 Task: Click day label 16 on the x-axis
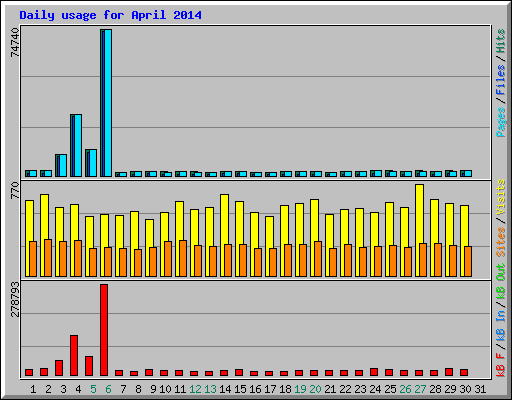point(255,389)
